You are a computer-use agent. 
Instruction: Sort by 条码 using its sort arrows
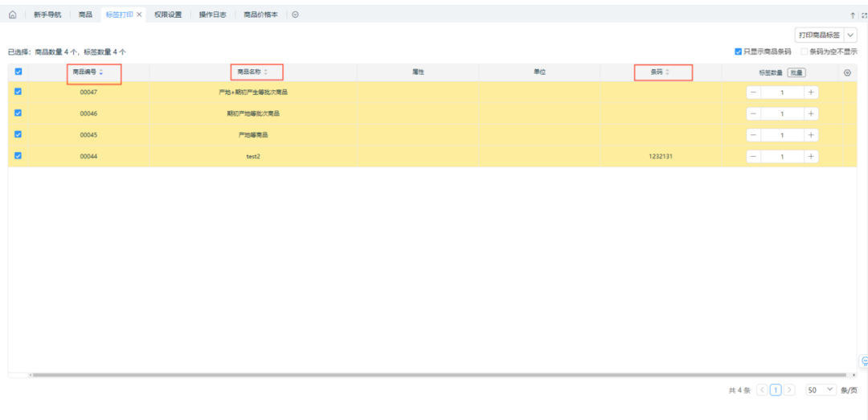coord(667,72)
